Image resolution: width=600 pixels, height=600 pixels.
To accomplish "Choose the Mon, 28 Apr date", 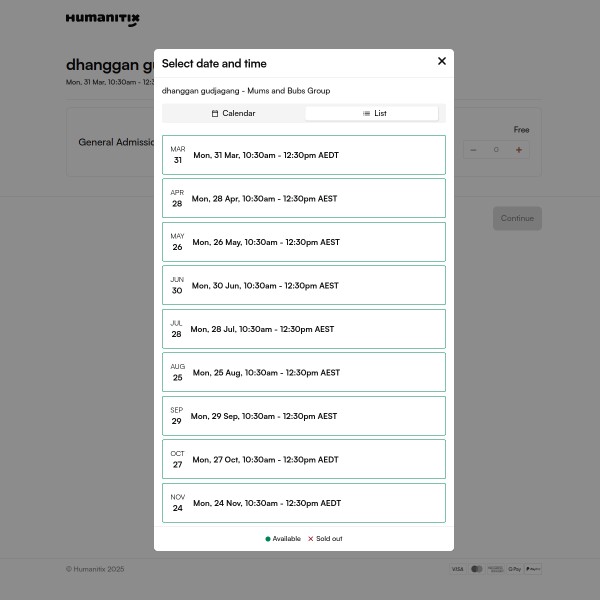I will pyautogui.click(x=303, y=199).
